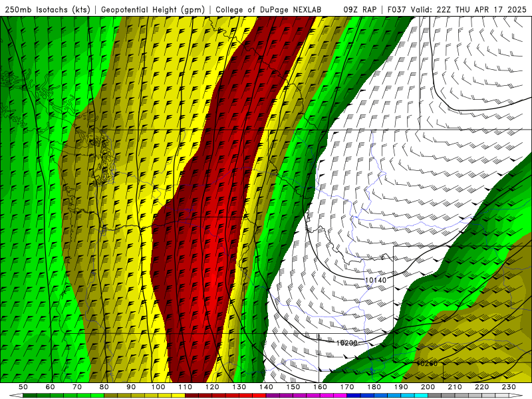The height and width of the screenshot is (399, 532).
Task: Click the '09Z RAP' model run label
Action: [x=360, y=9]
